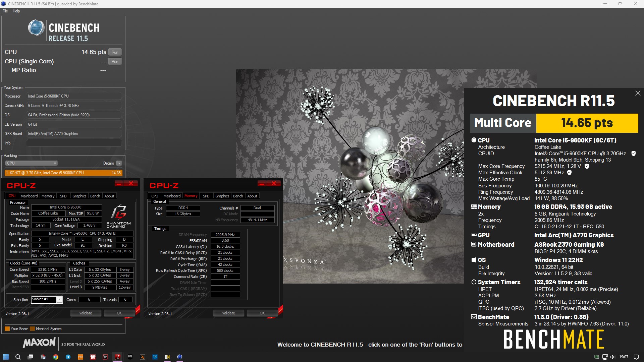644x362 pixels.
Task: Click the Max Core Frequency shield icon
Action: [x=587, y=166]
